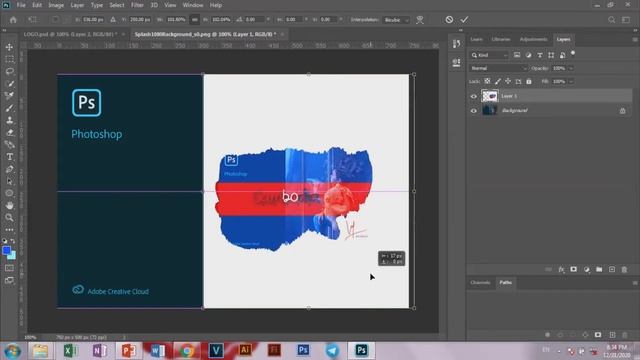
Task: Create a new group folder icon
Action: [x=599, y=269]
